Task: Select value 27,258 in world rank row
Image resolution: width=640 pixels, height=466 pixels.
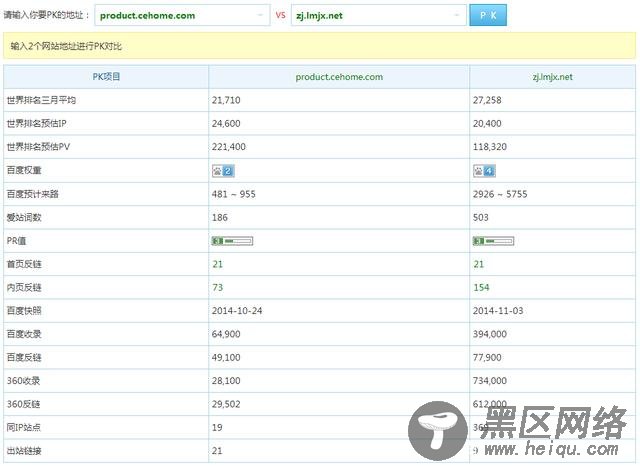Action: click(x=487, y=100)
